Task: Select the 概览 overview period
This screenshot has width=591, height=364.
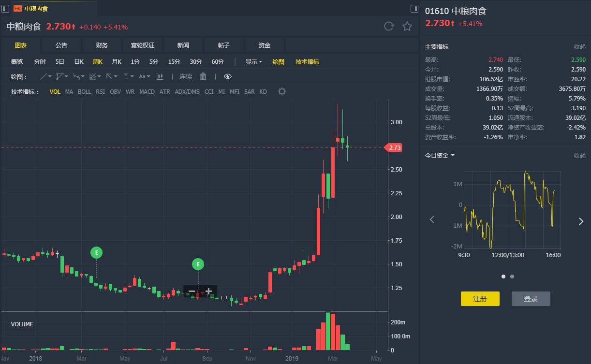Action: click(x=17, y=61)
